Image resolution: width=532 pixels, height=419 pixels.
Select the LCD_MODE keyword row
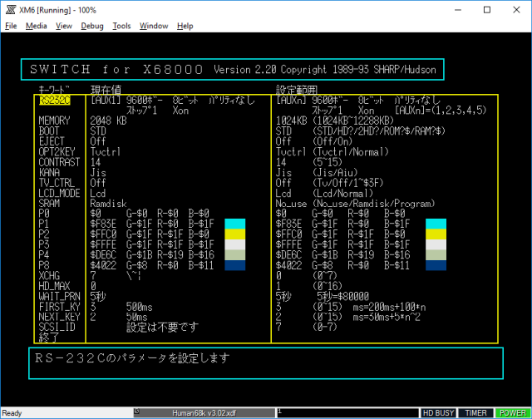(x=59, y=193)
